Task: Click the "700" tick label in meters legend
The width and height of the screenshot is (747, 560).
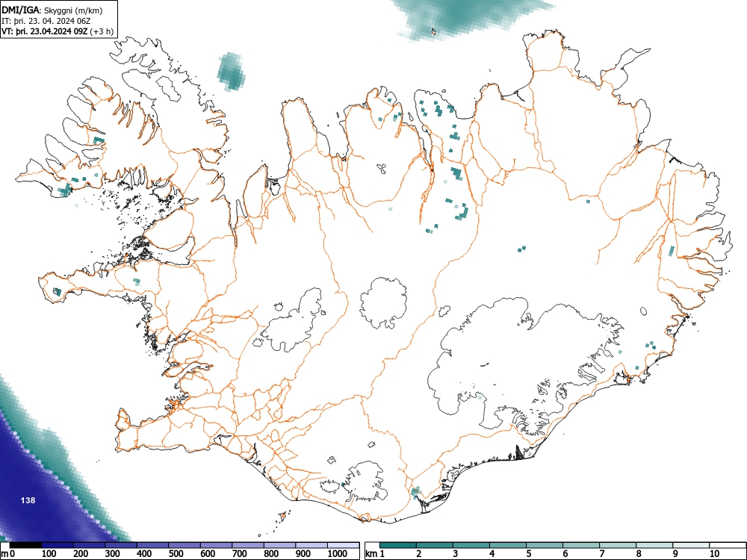Action: coord(239,554)
